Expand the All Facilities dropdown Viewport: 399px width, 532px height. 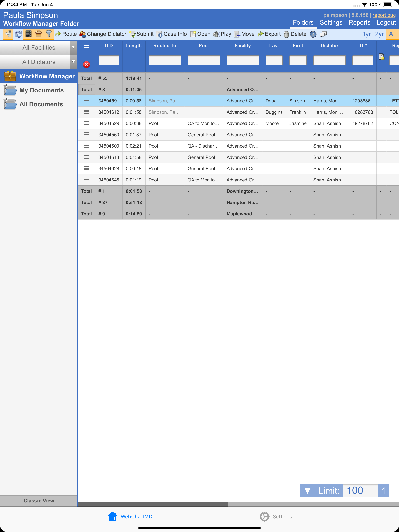tap(73, 47)
